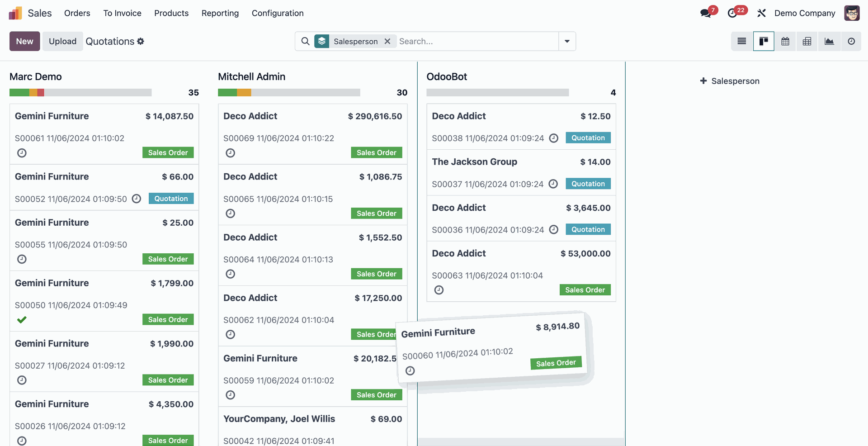Click the Upload button
868x446 pixels.
click(x=62, y=41)
